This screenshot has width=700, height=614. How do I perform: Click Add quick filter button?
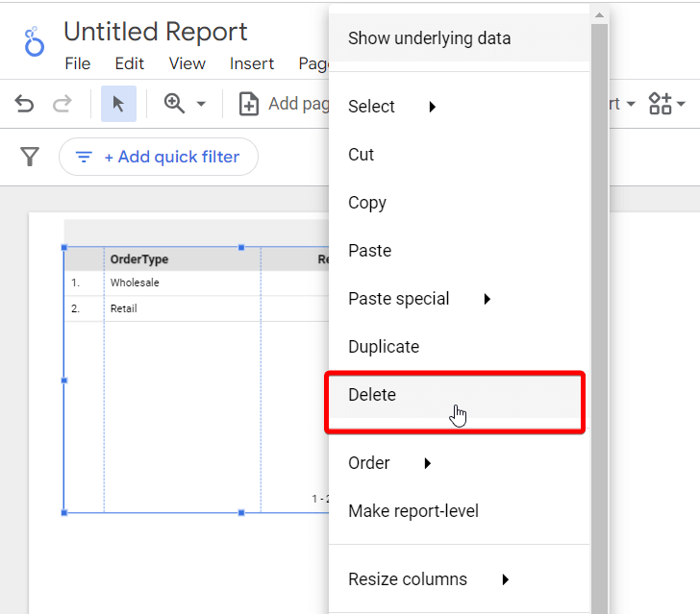(159, 157)
